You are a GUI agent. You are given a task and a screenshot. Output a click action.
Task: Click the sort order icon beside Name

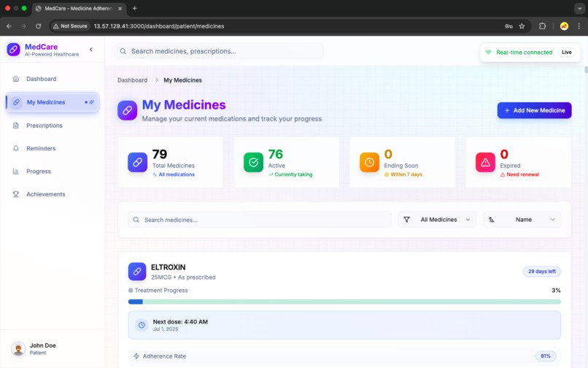(x=492, y=220)
